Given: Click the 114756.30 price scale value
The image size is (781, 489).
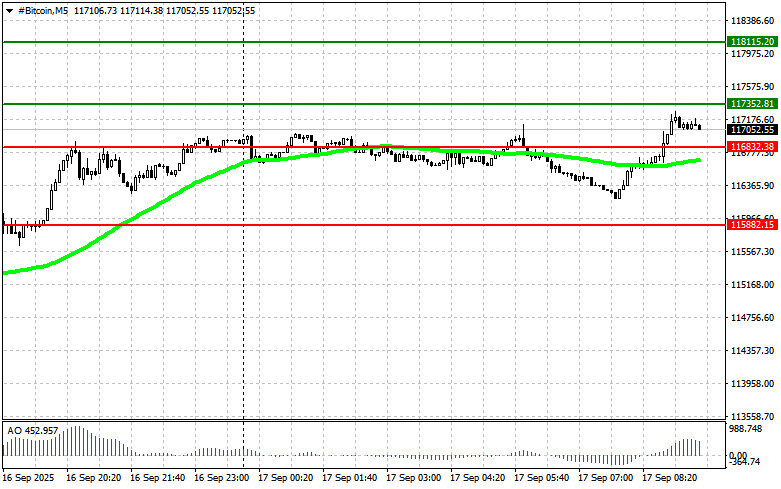Looking at the screenshot, I should tap(753, 318).
